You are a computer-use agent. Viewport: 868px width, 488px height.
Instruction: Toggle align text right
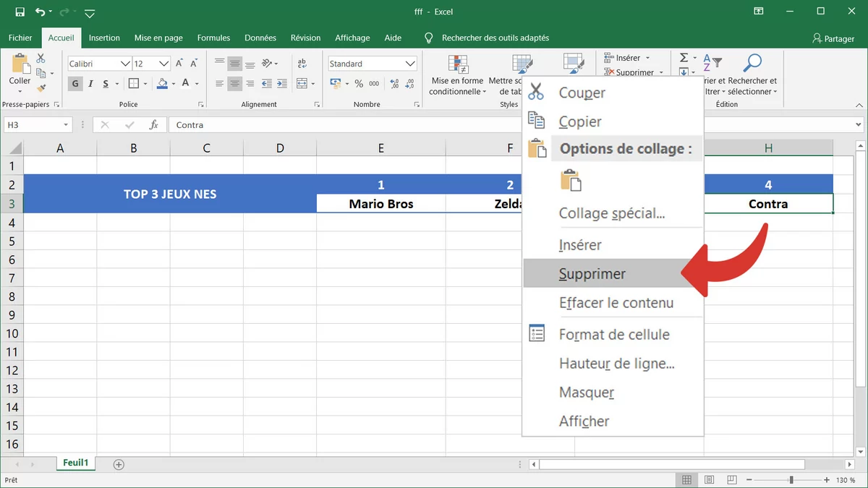click(250, 84)
